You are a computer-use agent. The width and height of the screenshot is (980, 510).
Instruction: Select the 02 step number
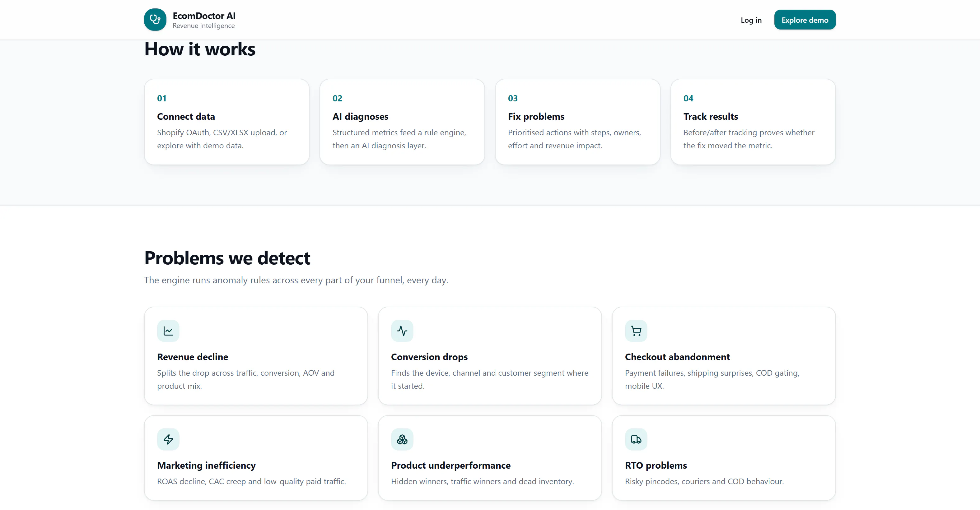point(337,98)
